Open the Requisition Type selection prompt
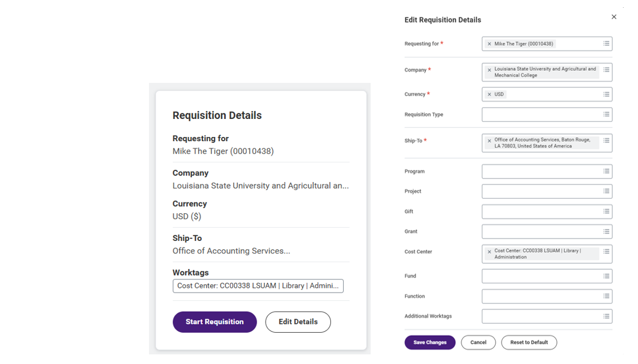Viewport: 638px width, 364px height. point(606,114)
